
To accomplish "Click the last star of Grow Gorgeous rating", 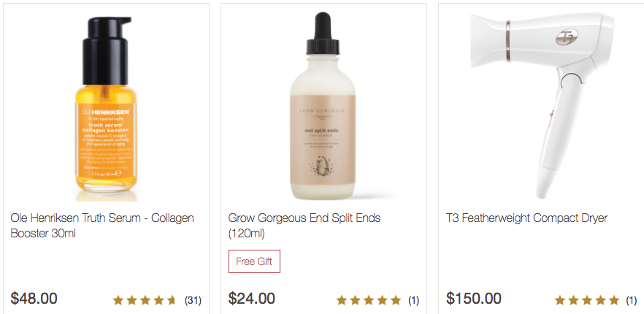I will point(396,300).
